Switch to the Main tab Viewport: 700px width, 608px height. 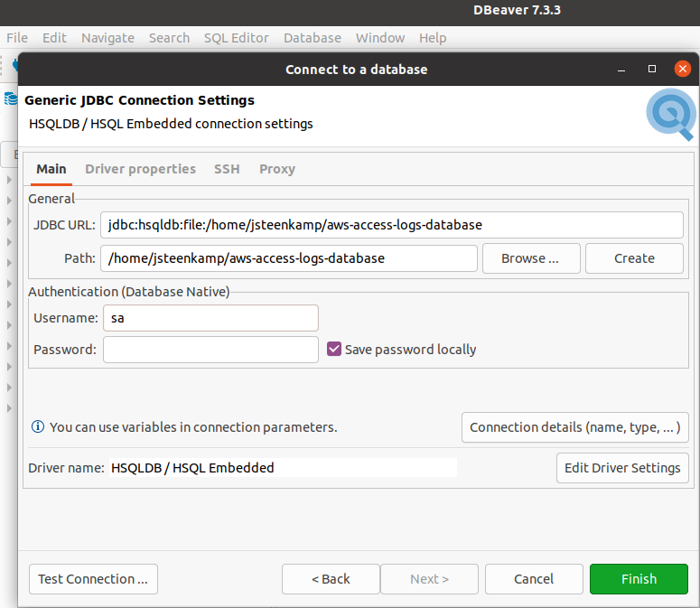tap(51, 169)
